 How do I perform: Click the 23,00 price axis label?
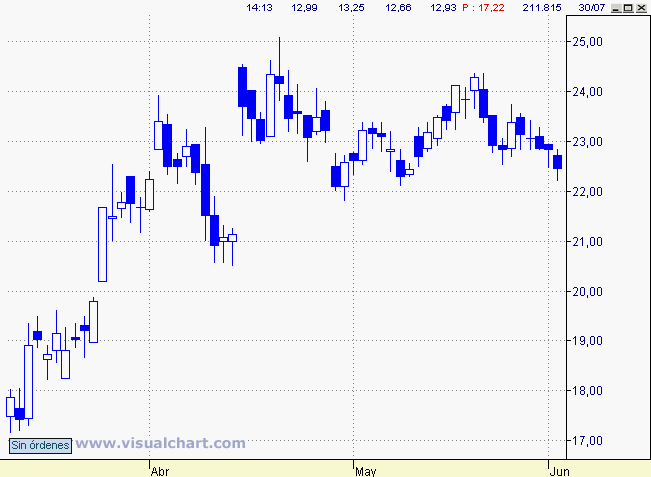(x=587, y=142)
